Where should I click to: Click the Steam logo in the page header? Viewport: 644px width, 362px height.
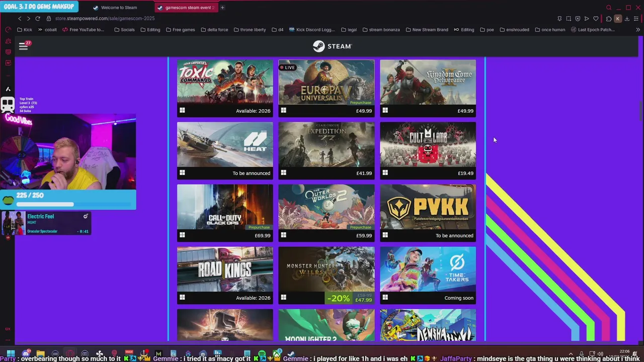coord(332,46)
